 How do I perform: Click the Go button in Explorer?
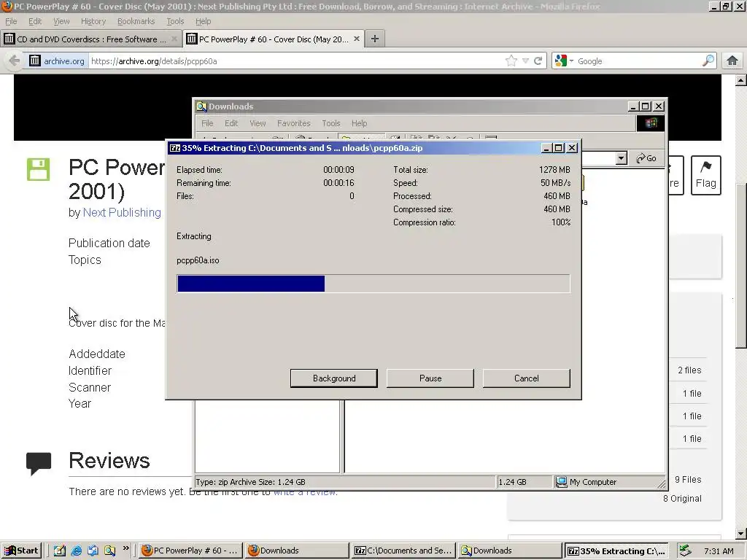646,158
